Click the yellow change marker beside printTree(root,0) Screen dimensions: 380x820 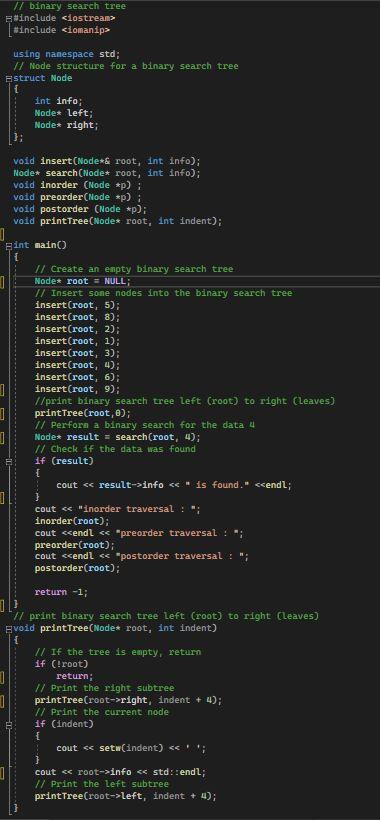tap(2, 414)
